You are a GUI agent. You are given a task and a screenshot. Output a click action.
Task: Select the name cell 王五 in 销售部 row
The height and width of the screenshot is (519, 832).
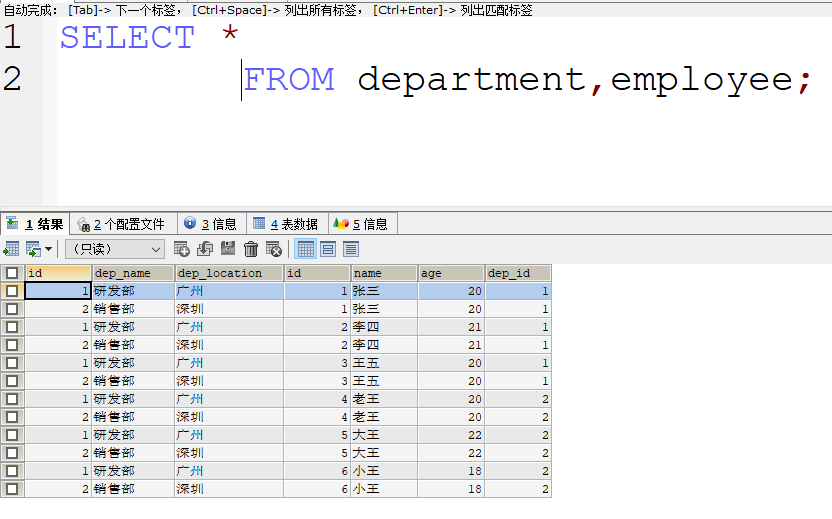point(384,381)
